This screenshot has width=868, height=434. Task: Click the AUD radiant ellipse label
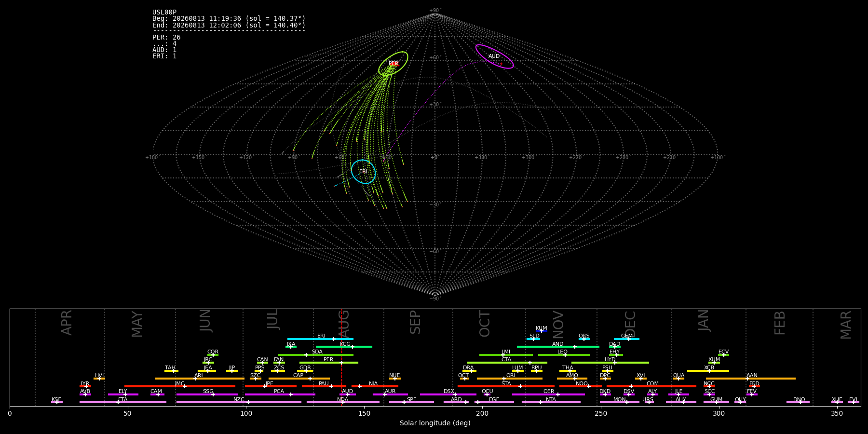coord(494,56)
